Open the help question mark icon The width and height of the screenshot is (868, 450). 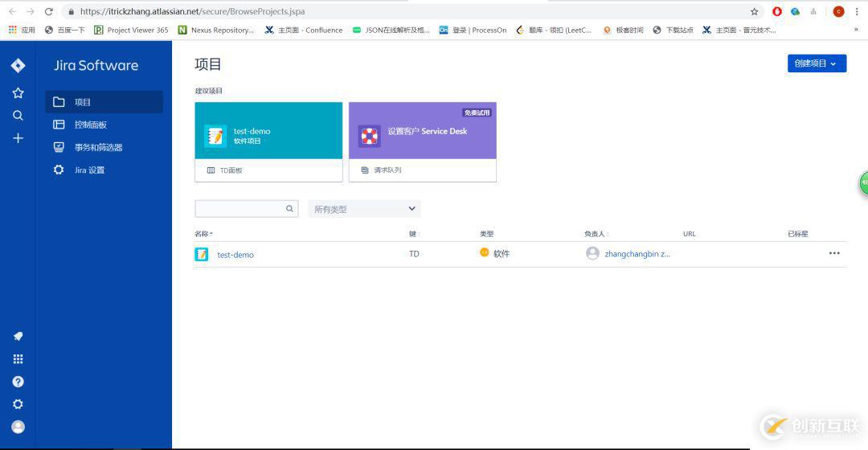(x=18, y=382)
